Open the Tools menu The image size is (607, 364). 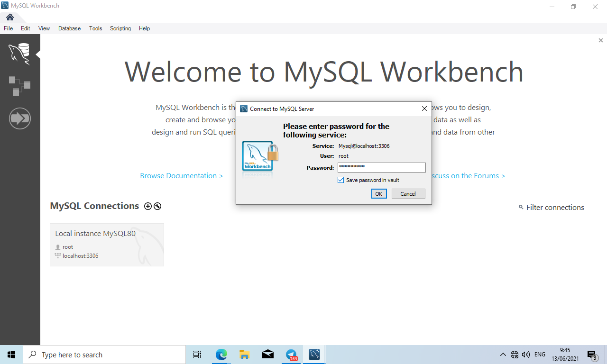coord(96,28)
